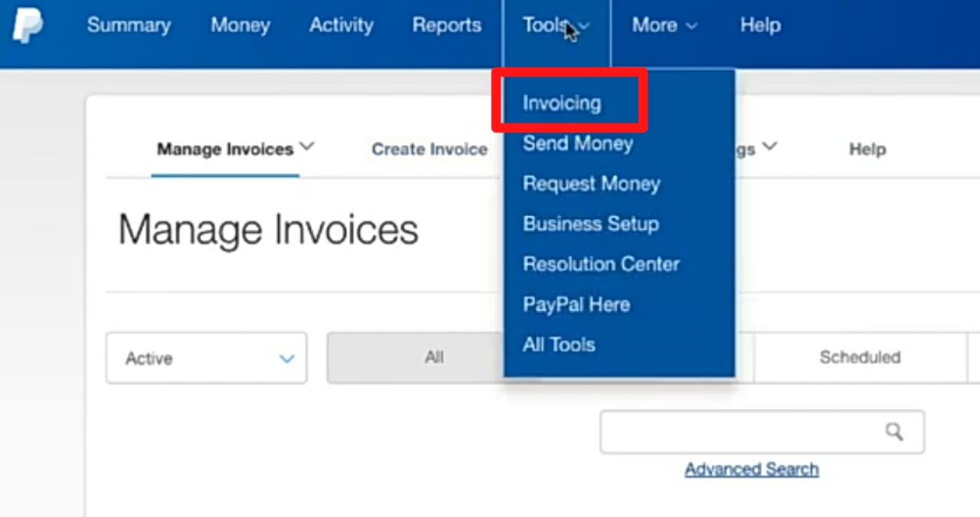
Task: Choose Send Money from the menu
Action: 577,143
